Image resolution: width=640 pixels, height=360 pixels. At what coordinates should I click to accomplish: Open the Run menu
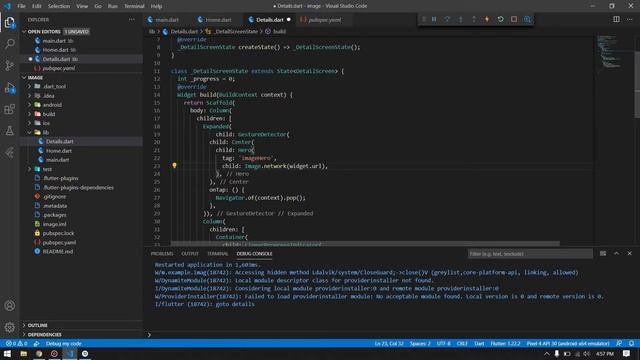pos(113,6)
